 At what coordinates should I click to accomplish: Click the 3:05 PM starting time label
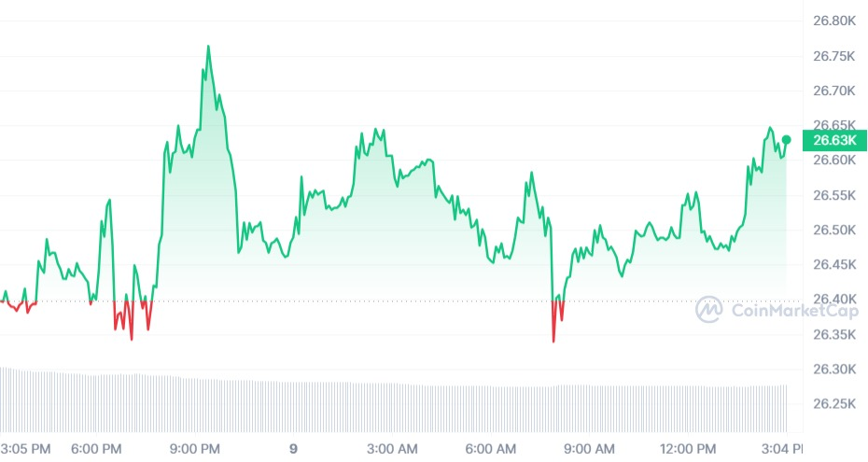(x=26, y=448)
